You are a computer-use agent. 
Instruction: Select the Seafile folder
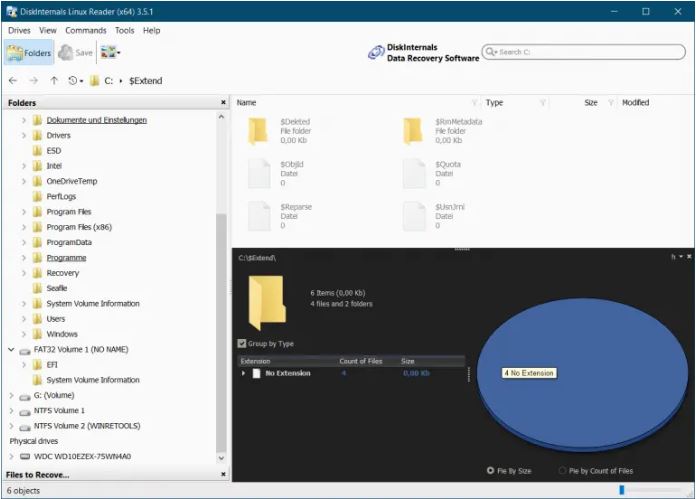57,289
